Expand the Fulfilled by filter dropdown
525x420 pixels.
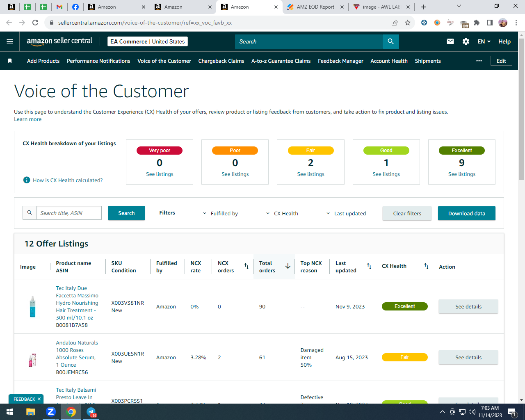point(220,213)
